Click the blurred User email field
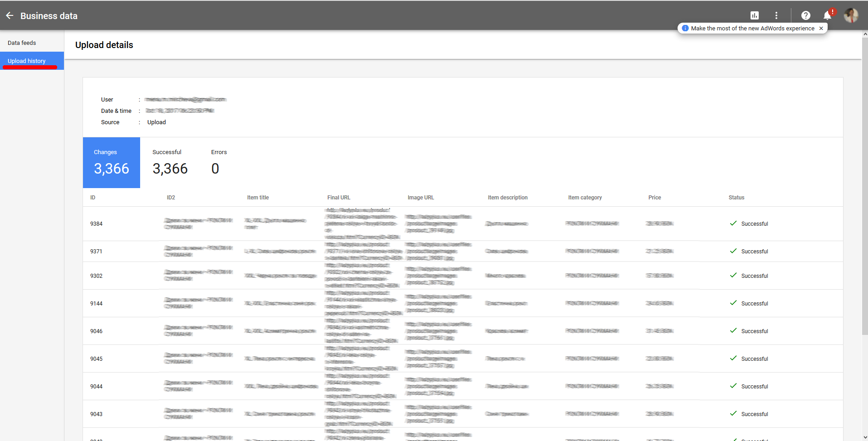Image resolution: width=868 pixels, height=441 pixels. pyautogui.click(x=185, y=99)
